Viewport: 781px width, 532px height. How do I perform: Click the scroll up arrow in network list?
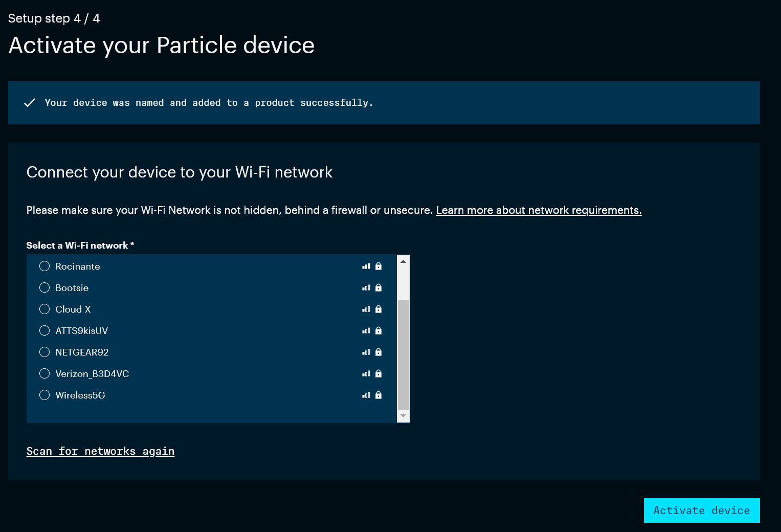coord(403,261)
